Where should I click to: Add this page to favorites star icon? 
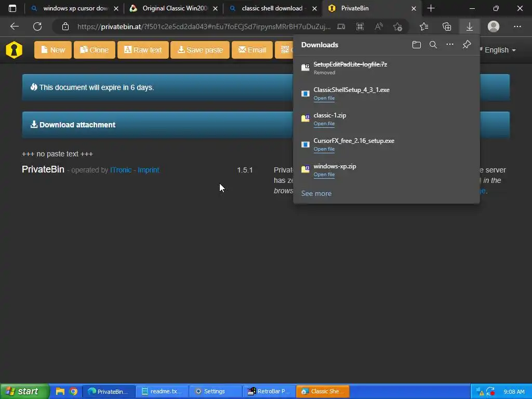[x=397, y=26]
